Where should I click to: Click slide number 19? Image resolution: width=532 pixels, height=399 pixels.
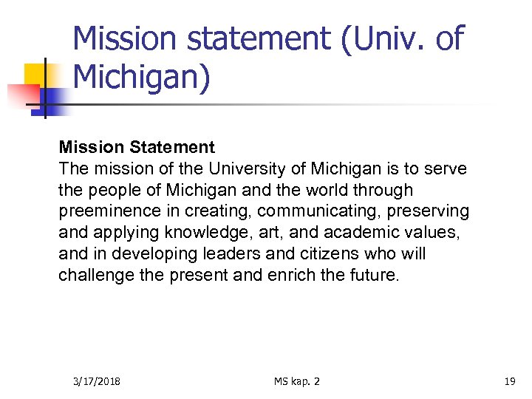coord(509,381)
